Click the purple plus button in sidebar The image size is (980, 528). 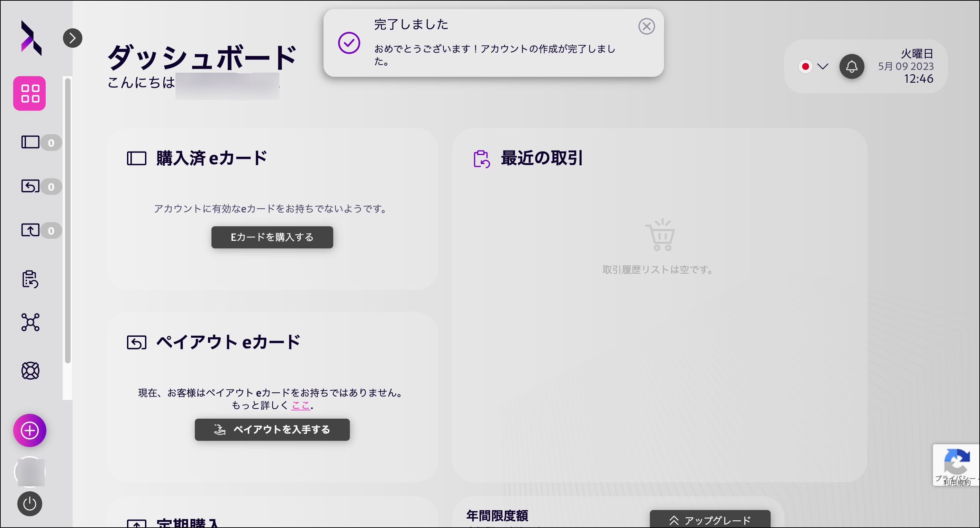[29, 430]
